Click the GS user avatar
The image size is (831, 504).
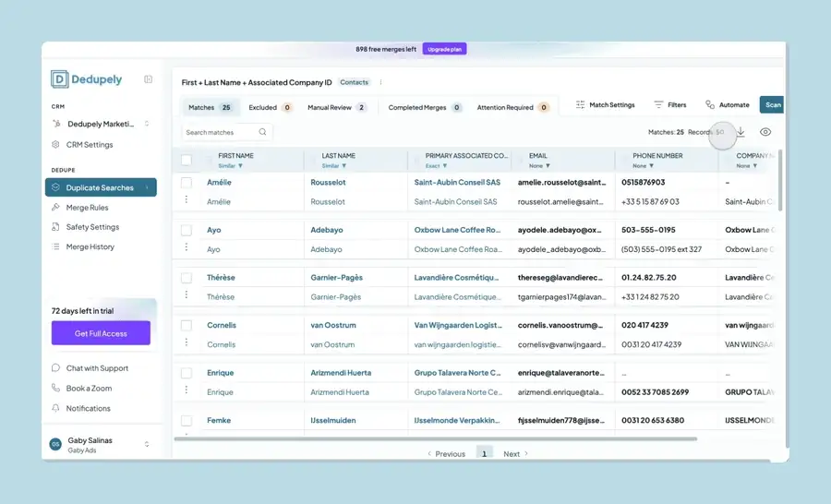point(55,445)
